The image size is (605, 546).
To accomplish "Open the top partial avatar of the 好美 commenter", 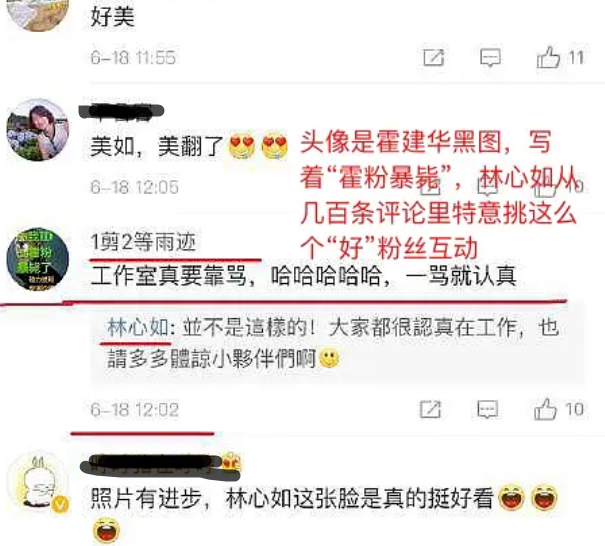I will point(37,15).
